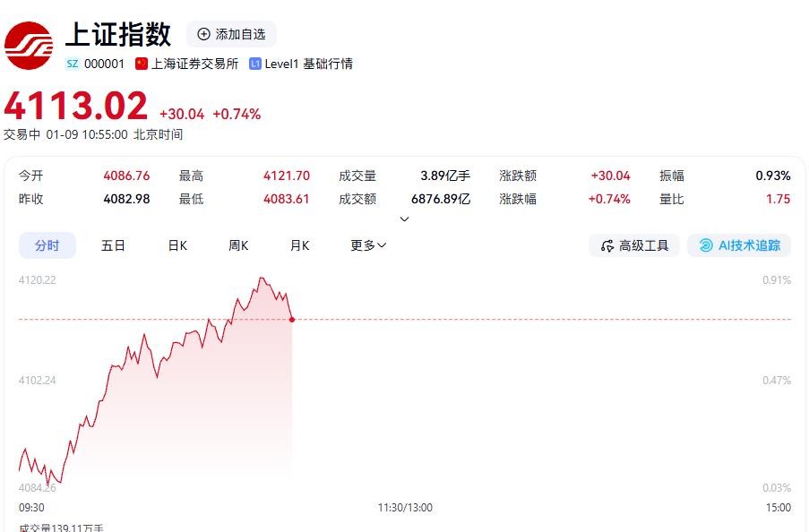Screen dimensions: 809x532
Task: Switch to the 日K daily candlestick tab
Action: coord(176,245)
